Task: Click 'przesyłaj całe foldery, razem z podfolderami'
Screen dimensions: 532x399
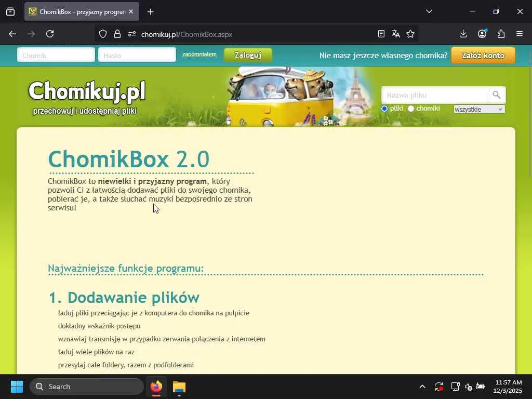Action: pos(126,365)
